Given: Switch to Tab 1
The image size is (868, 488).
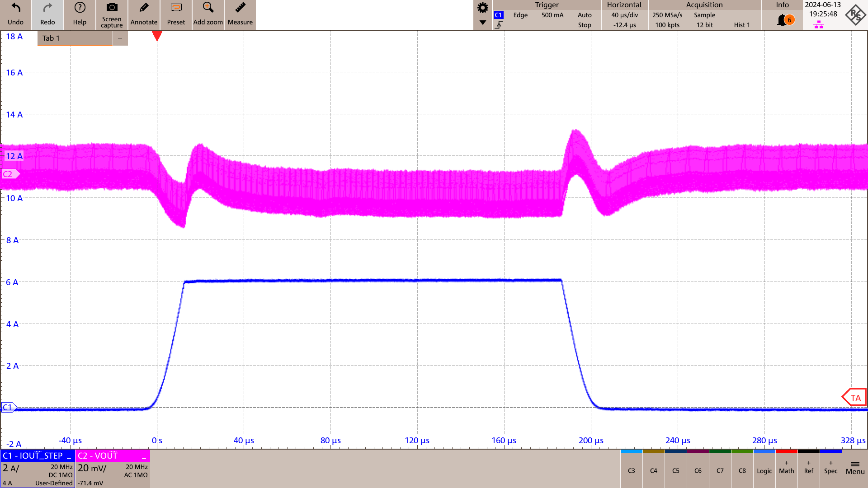Looking at the screenshot, I should (x=74, y=38).
